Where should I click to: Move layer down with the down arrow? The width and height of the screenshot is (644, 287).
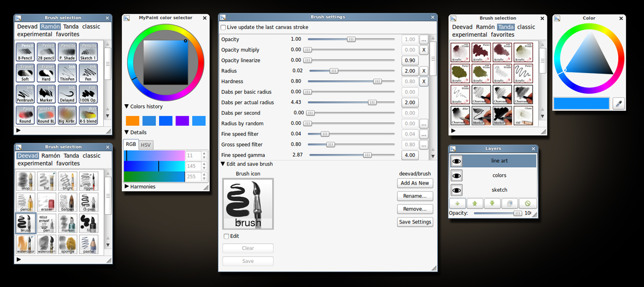[x=492, y=203]
